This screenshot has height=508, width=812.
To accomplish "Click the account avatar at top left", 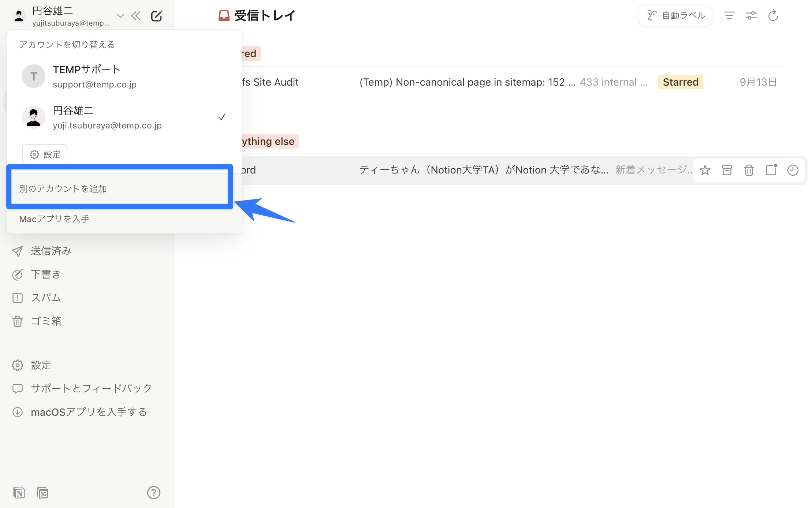I will click(x=19, y=16).
